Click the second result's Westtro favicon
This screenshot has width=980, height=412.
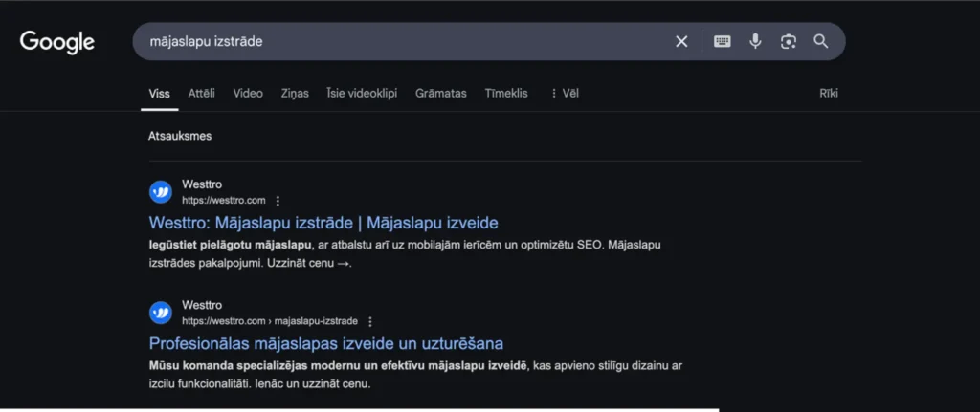(161, 313)
